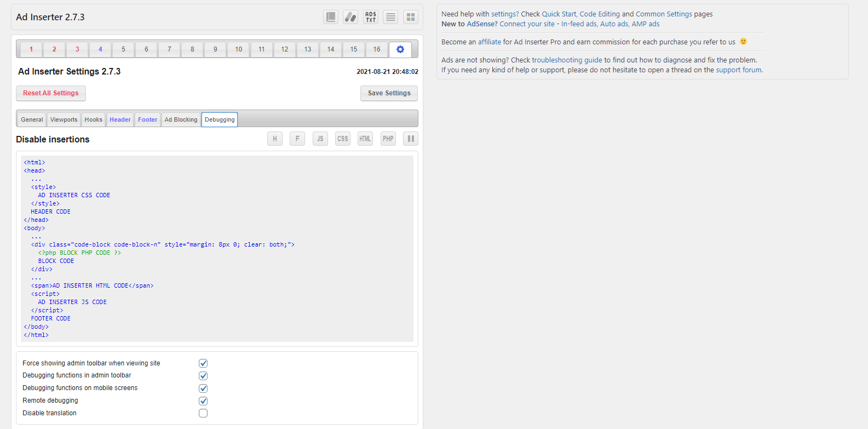Select block tab 1

pos(31,49)
